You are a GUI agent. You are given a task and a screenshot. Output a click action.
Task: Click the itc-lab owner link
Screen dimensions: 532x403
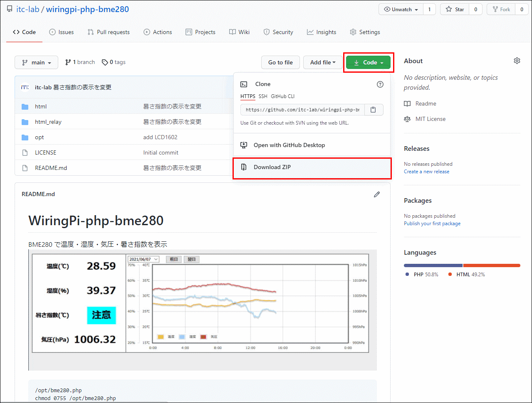pos(28,9)
